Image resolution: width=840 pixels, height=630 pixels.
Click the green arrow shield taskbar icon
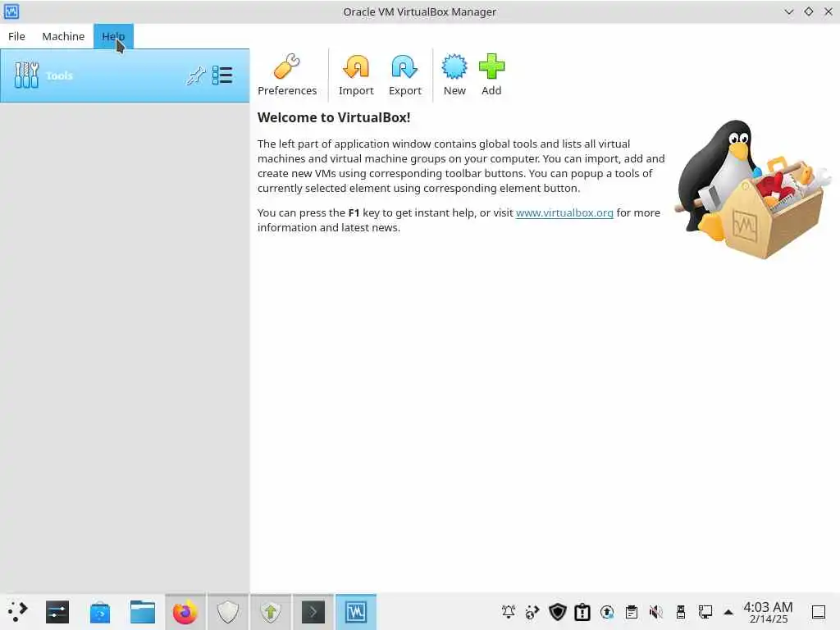point(271,612)
